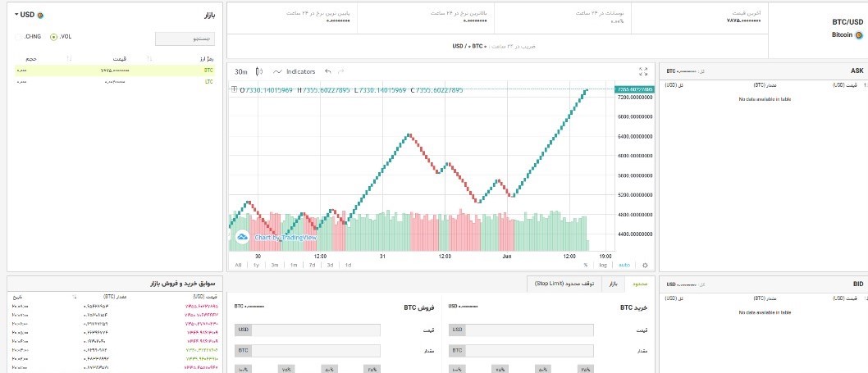The height and width of the screenshot is (373, 868).
Task: Switch to the بازار market order tab
Action: click(x=611, y=284)
